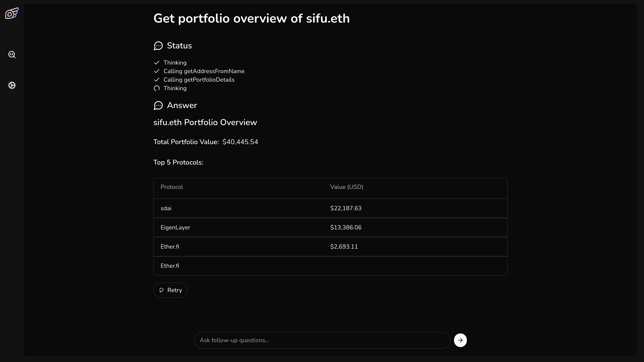Click the Protocol column header
This screenshot has height=362, width=644.
pos(172,187)
